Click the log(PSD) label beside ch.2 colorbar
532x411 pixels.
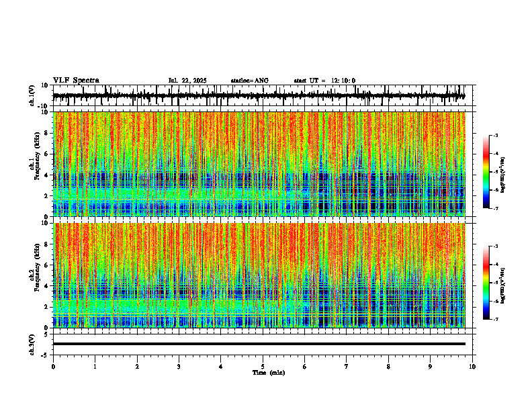click(x=503, y=285)
